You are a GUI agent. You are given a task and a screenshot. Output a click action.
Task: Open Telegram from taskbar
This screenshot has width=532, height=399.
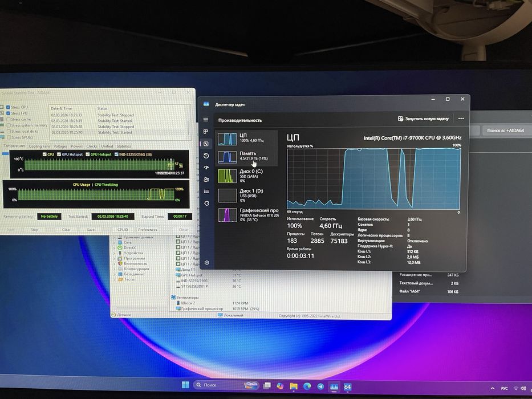pos(320,386)
